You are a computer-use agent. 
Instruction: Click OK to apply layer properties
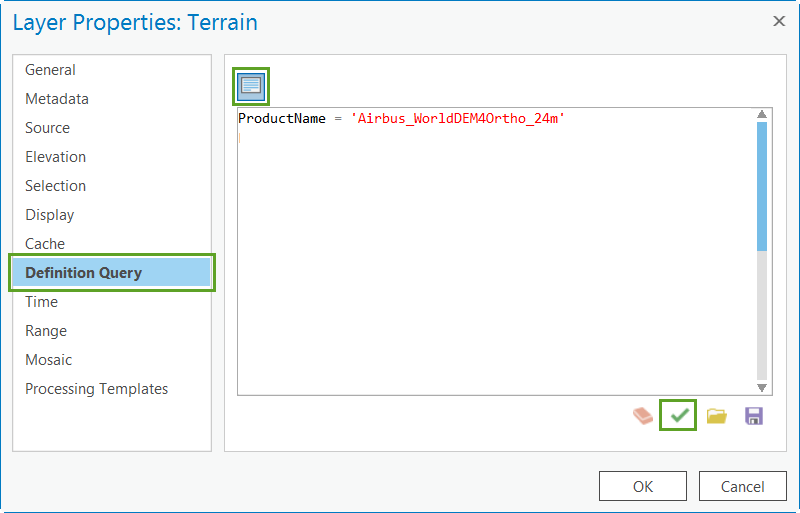[643, 486]
